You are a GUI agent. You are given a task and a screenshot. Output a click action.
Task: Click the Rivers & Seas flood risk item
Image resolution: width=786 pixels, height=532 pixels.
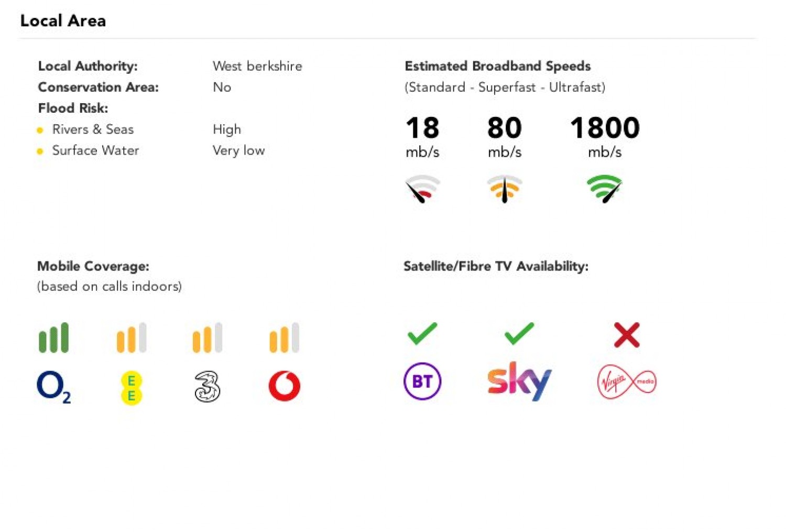point(93,129)
